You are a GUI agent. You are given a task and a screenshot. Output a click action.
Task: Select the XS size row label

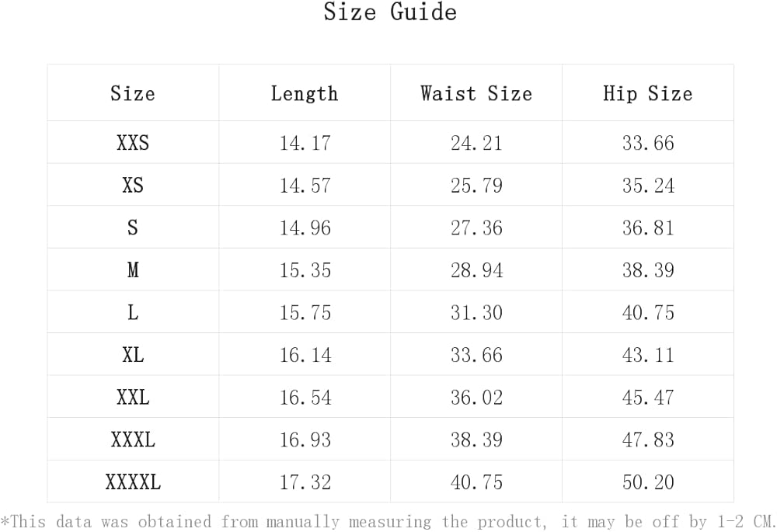(133, 186)
